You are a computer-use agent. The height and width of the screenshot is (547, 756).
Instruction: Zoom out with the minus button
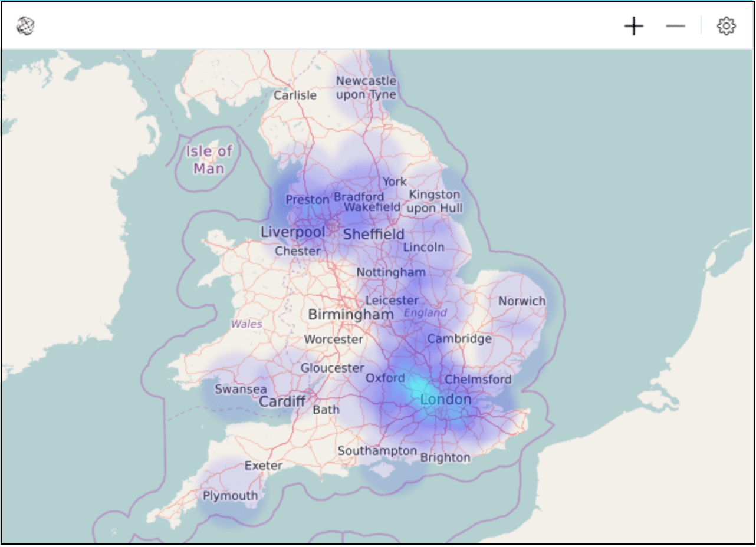click(x=675, y=26)
